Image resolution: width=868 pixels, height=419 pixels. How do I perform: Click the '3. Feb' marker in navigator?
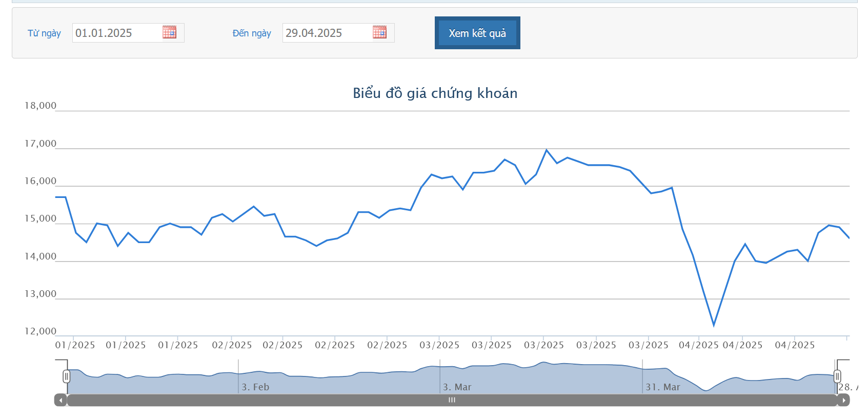click(255, 387)
